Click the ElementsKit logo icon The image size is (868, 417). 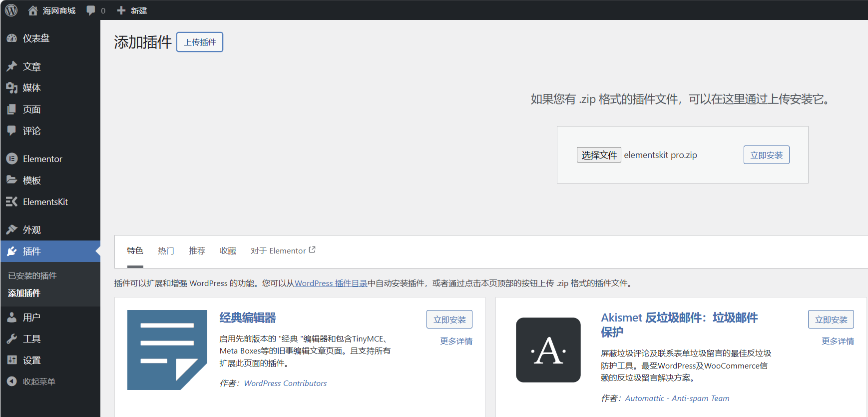coord(12,201)
